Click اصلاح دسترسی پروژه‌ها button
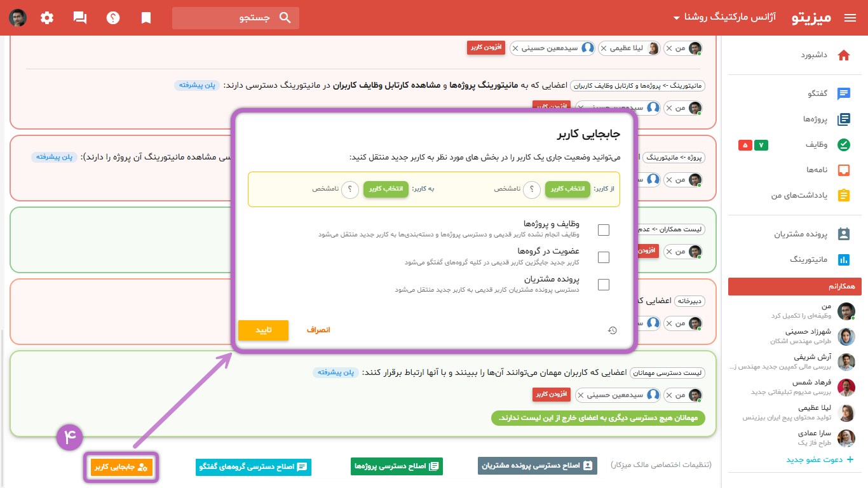This screenshot has height=488, width=868. pyautogui.click(x=397, y=466)
